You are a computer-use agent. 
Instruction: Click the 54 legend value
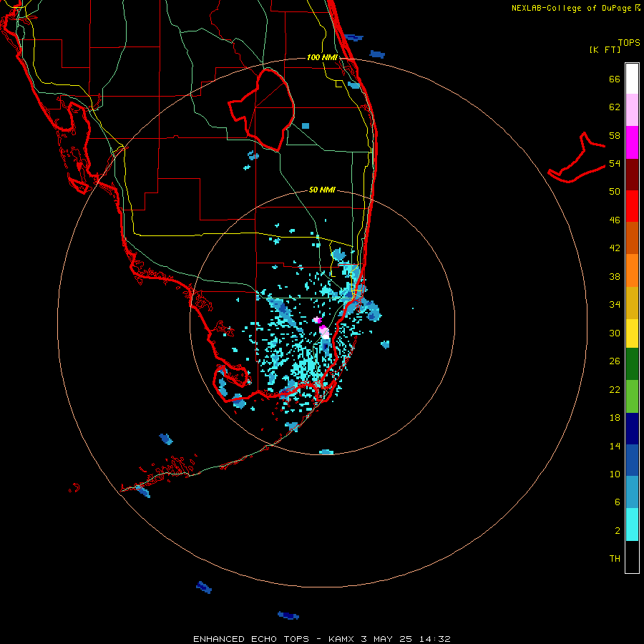pyautogui.click(x=615, y=163)
